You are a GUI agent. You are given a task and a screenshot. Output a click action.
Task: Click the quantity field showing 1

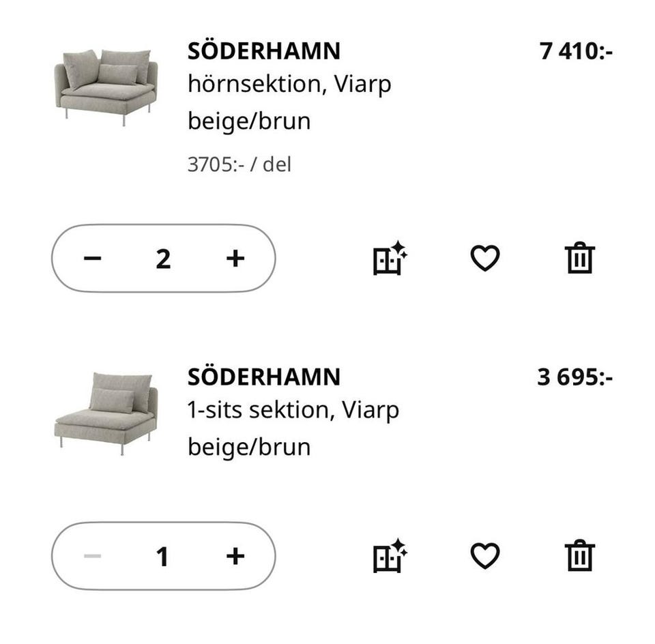coord(162,557)
